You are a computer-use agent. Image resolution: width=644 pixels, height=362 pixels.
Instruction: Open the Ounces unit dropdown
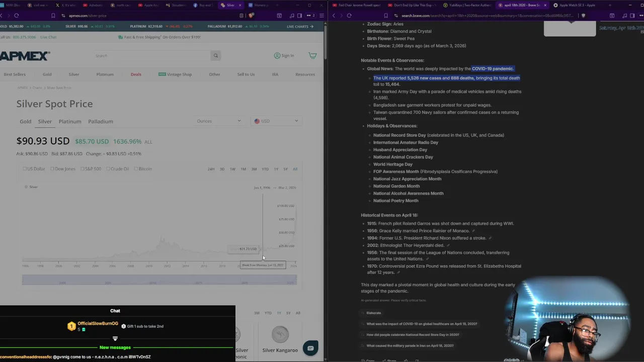(219, 121)
